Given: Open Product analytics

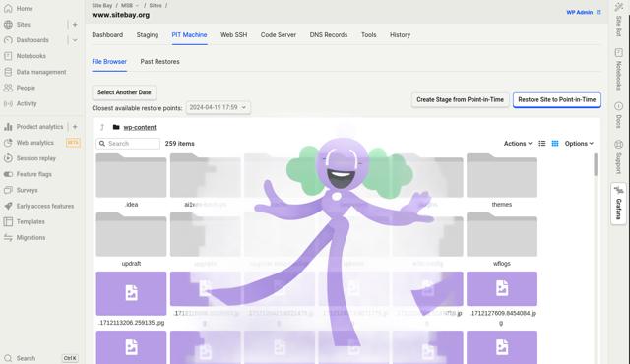Looking at the screenshot, I should pos(39,127).
